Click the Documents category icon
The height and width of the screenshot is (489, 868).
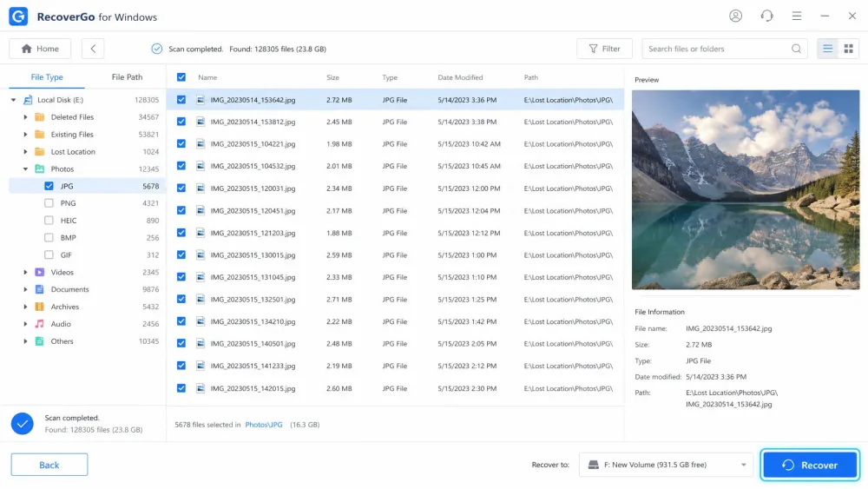coord(39,289)
